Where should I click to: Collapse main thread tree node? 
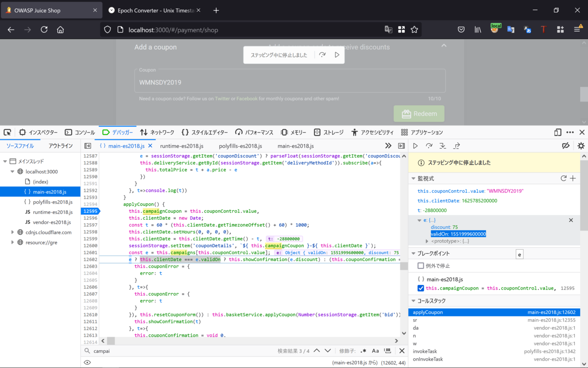pos(5,161)
